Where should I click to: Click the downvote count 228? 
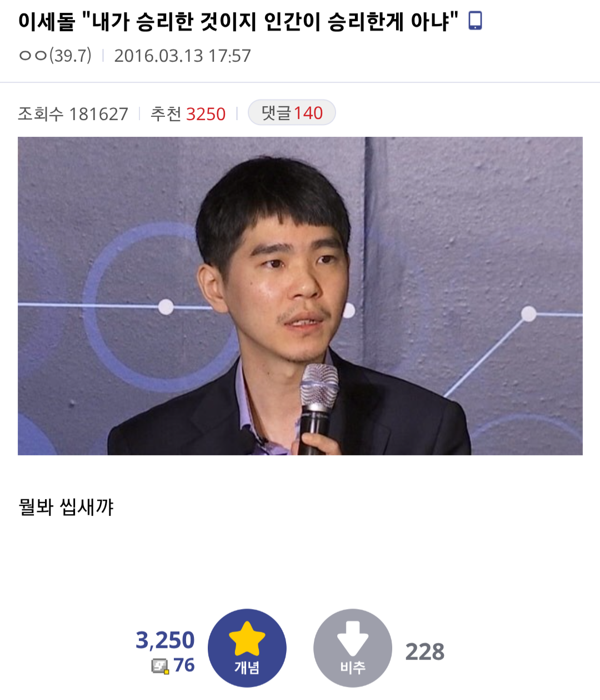tap(425, 652)
